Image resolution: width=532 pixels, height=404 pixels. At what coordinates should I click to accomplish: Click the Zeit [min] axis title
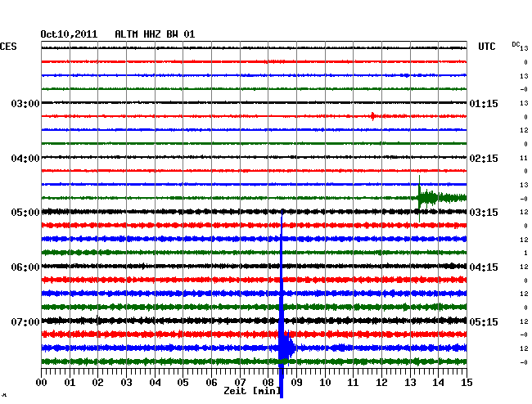[252, 391]
